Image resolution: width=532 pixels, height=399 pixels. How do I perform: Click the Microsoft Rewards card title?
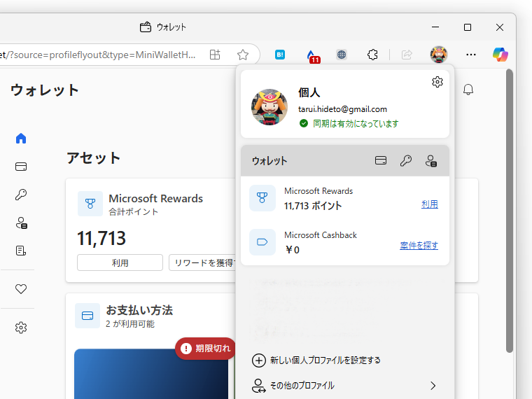tap(155, 198)
